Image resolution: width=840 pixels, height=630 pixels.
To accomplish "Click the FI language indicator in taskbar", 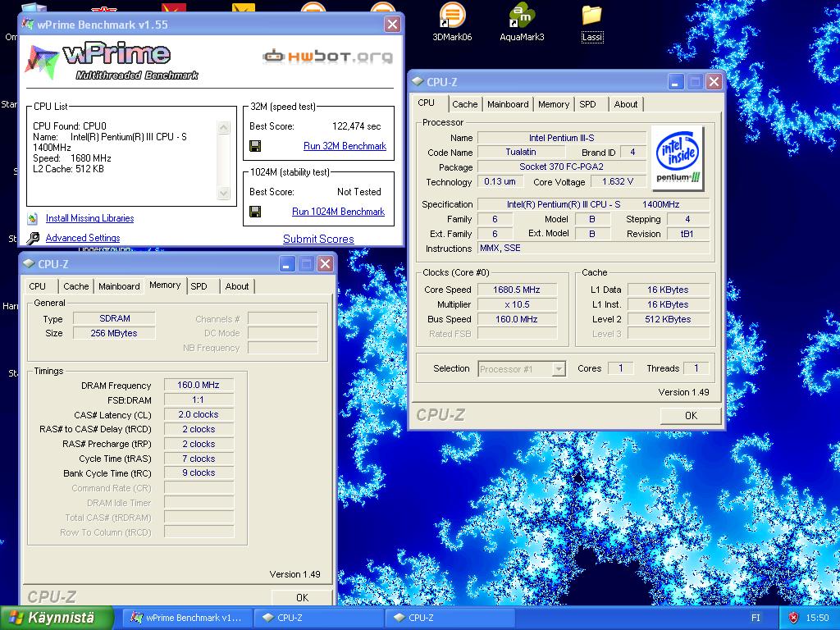I will [x=756, y=618].
